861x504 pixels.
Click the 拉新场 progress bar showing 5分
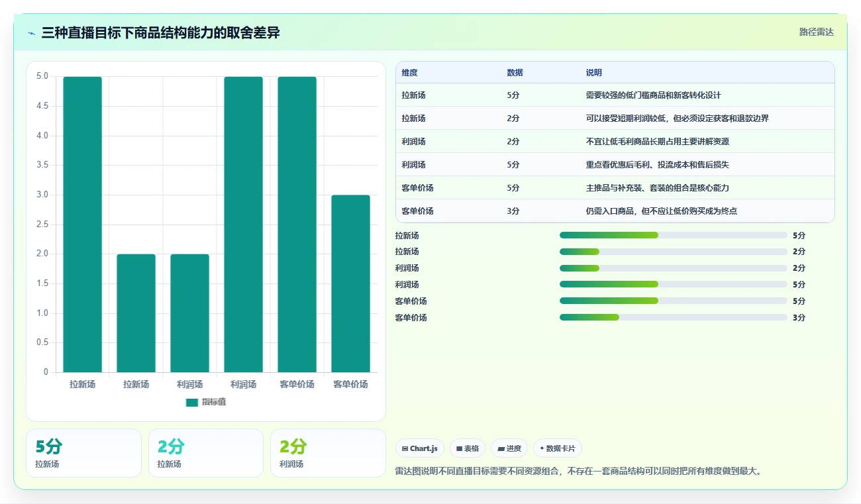tap(674, 235)
